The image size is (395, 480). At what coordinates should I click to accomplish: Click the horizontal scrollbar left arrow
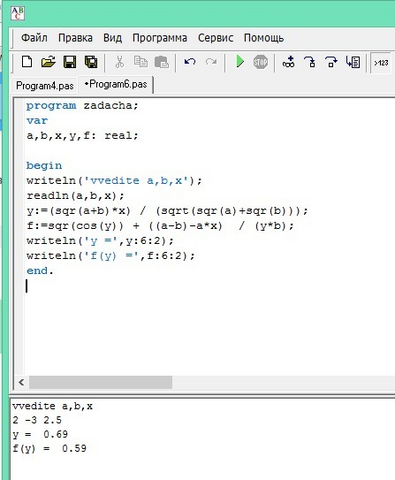coord(22,382)
